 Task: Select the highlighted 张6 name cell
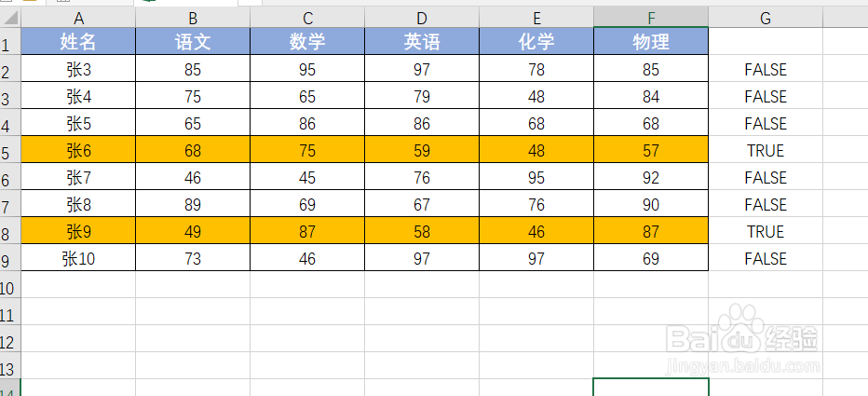coord(78,150)
